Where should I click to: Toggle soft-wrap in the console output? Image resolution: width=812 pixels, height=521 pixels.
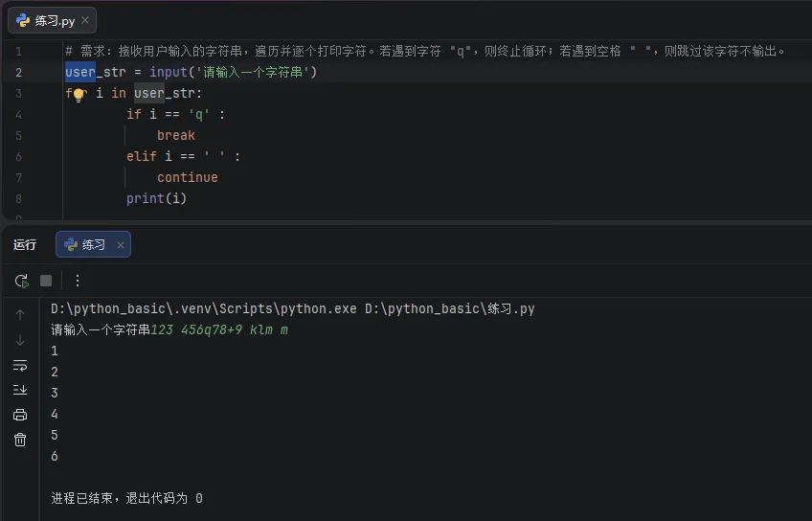[x=20, y=365]
